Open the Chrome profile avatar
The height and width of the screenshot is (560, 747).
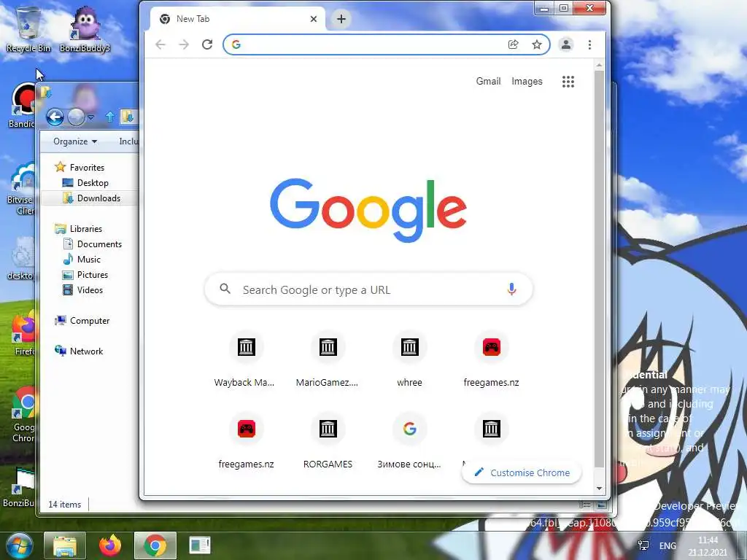click(x=566, y=44)
